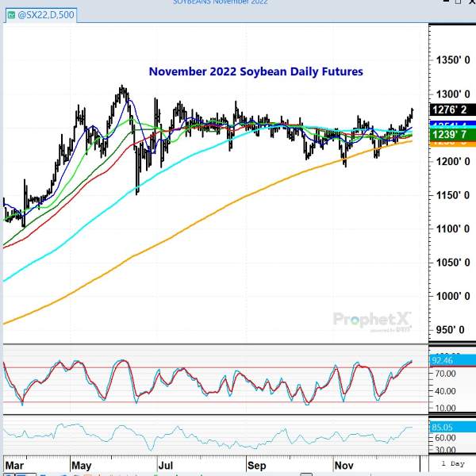
Task: Click the 1200' 0 price axis label
Action: [x=453, y=161]
